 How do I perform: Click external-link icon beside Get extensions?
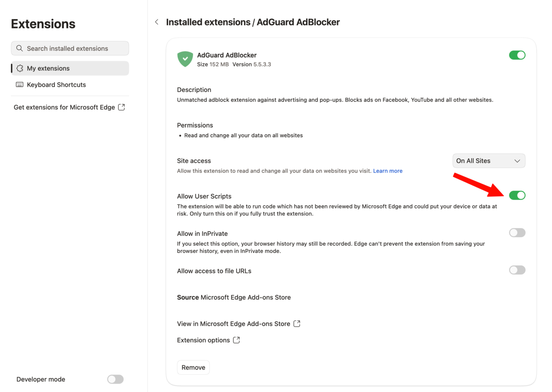[x=121, y=107]
